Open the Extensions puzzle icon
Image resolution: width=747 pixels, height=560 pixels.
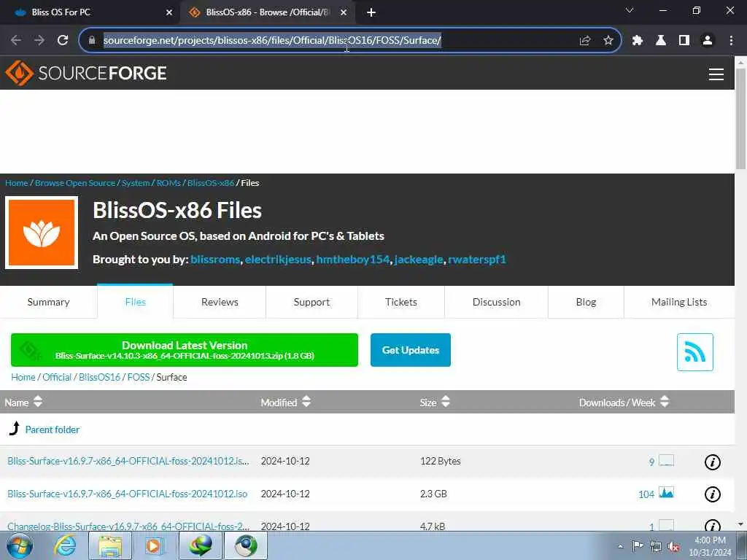click(638, 41)
